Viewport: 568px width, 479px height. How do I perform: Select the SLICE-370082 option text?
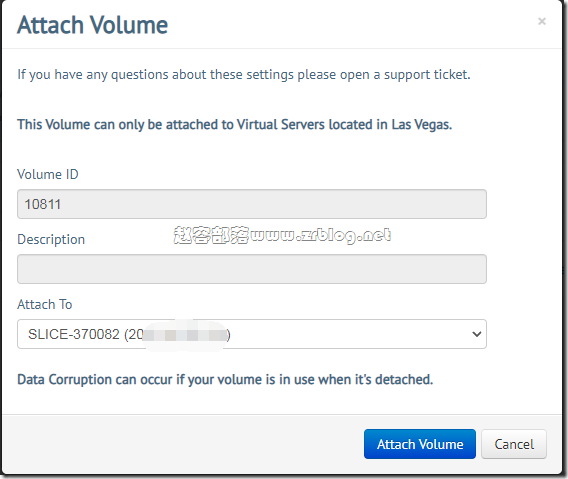pyautogui.click(x=74, y=334)
